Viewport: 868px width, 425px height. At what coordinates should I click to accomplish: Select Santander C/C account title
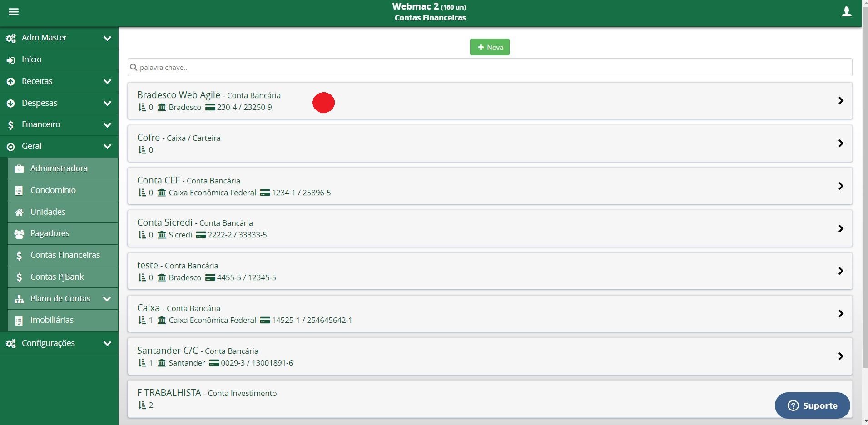coord(168,351)
